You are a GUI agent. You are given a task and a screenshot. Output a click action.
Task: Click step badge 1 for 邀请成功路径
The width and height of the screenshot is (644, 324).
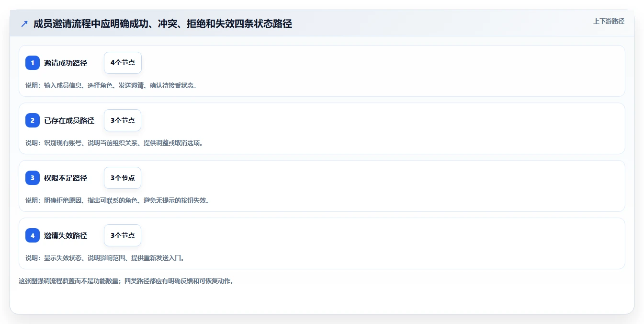tap(33, 63)
